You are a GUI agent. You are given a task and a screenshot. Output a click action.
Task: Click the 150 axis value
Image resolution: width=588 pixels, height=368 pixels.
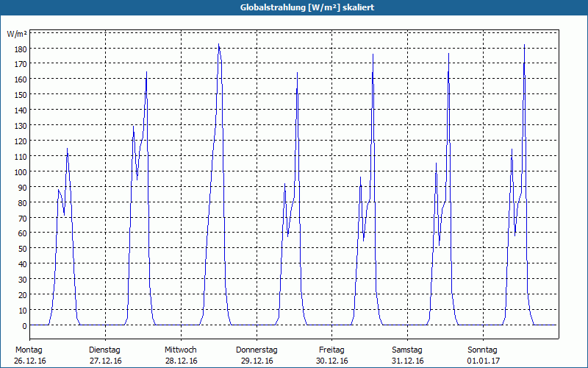pos(21,95)
